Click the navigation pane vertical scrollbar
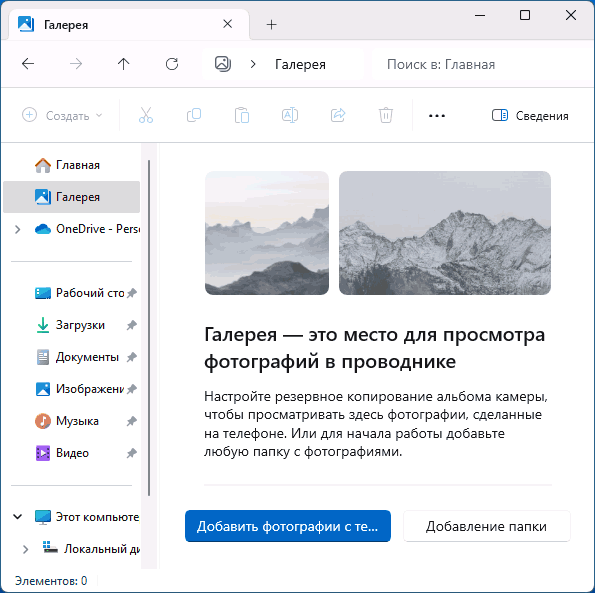The image size is (595, 593). [149, 327]
